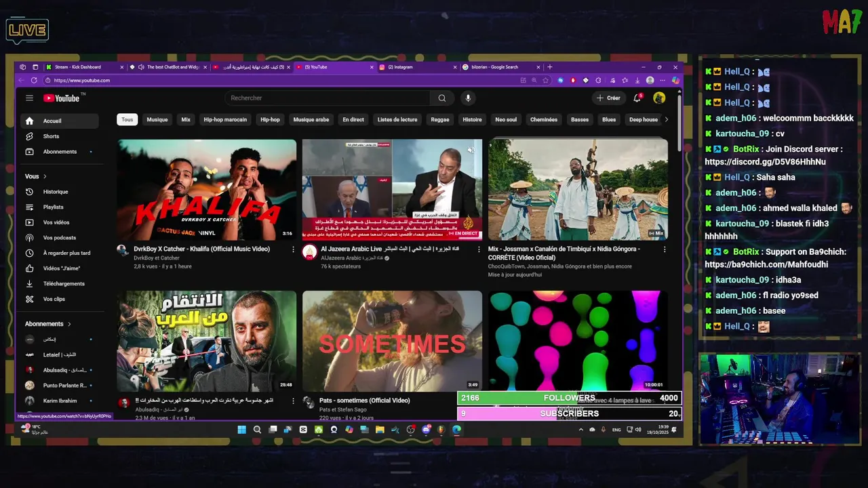Open the notifications bell
This screenshot has height=488, width=868.
[637, 98]
